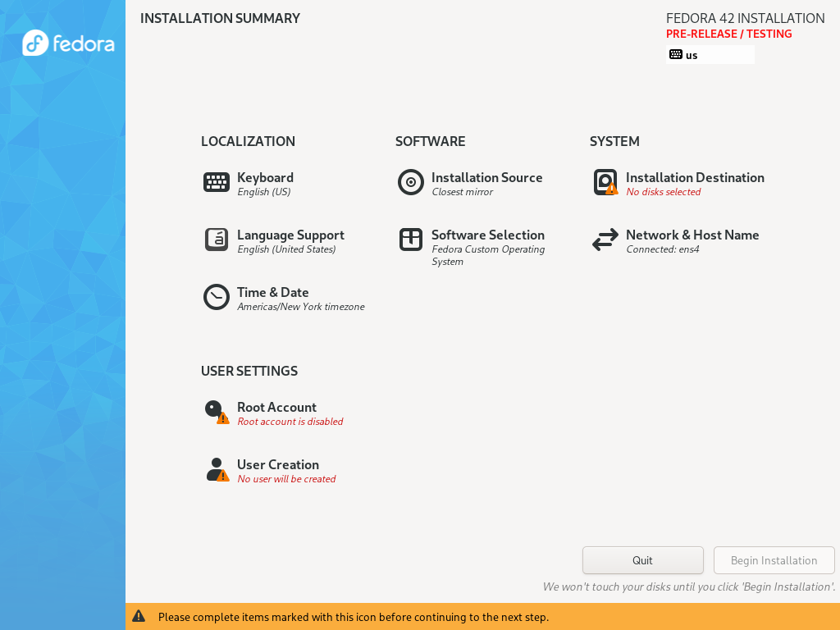
Task: Open Network & Host Name label
Action: [x=692, y=235]
